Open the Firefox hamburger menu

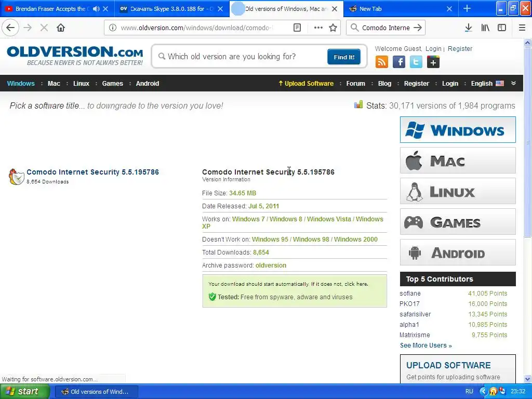pyautogui.click(x=522, y=28)
